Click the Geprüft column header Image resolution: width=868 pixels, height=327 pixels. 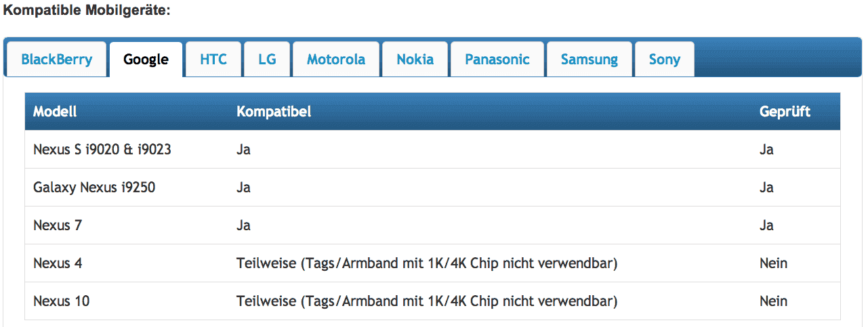[x=785, y=112]
